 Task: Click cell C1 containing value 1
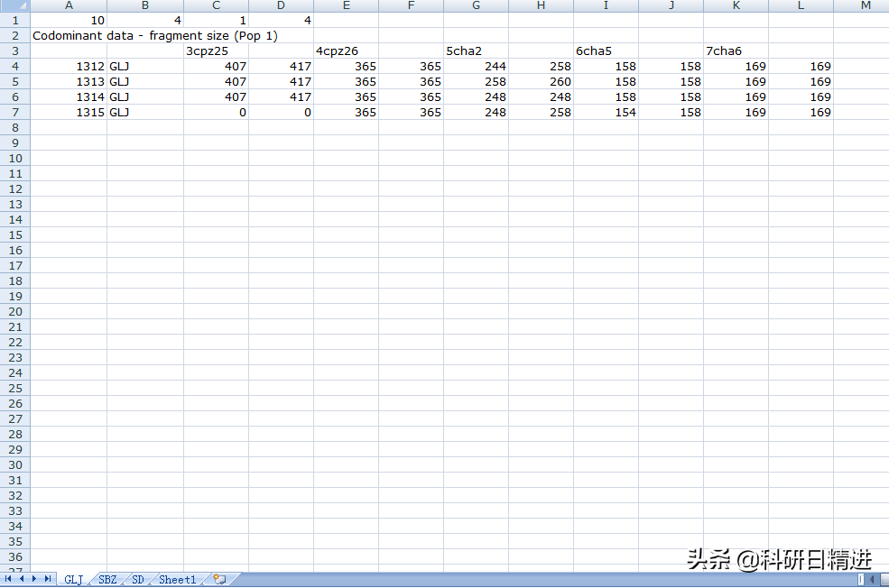[216, 20]
